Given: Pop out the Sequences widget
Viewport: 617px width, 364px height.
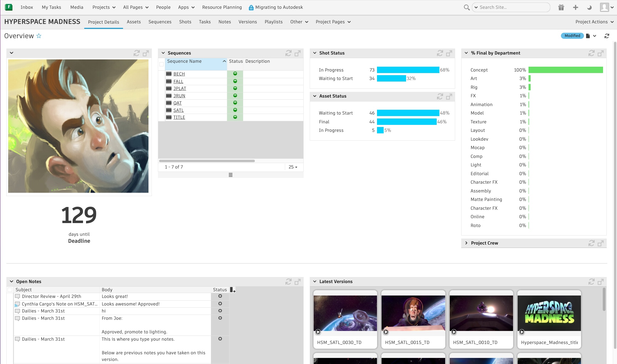Looking at the screenshot, I should coord(298,53).
